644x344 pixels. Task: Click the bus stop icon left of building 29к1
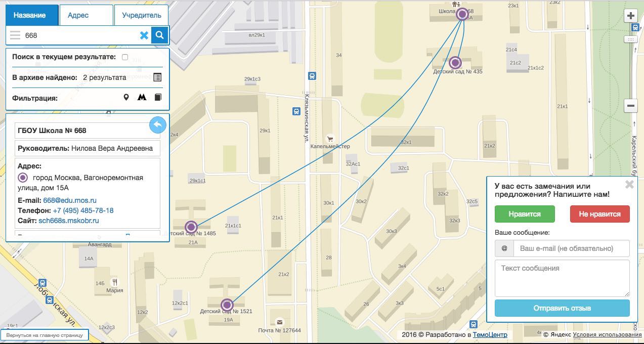(295, 111)
